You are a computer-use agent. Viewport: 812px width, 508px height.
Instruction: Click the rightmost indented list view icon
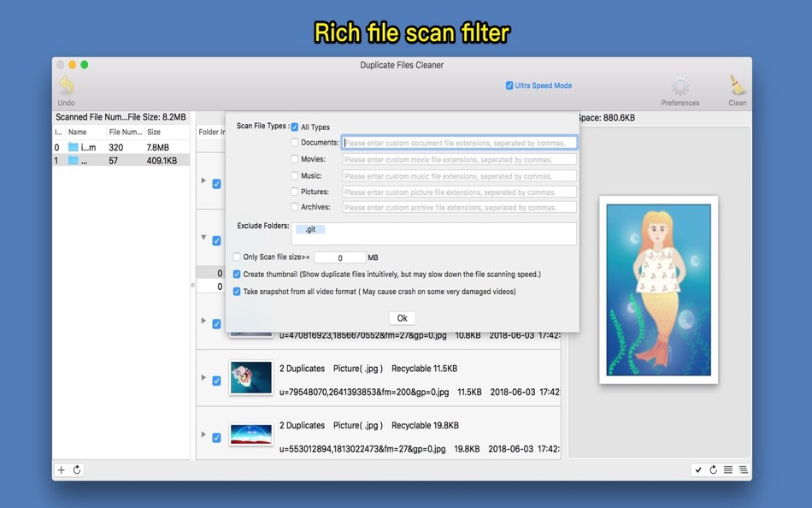click(743, 470)
